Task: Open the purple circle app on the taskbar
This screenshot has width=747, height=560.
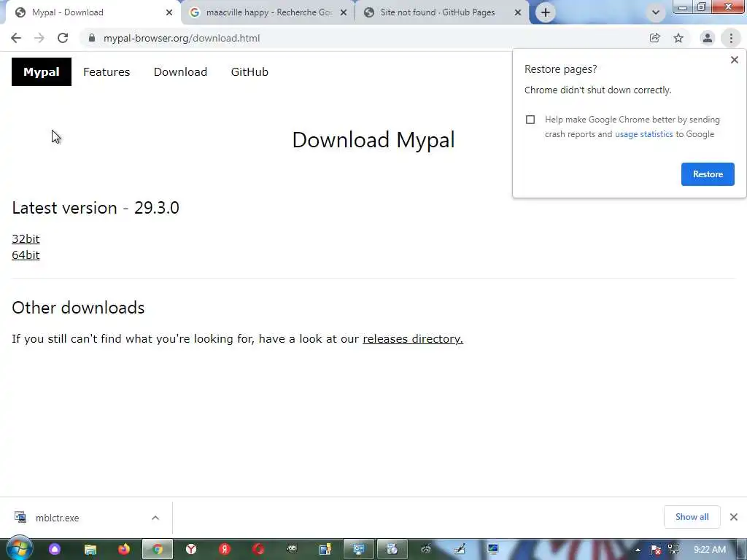Action: point(54,550)
